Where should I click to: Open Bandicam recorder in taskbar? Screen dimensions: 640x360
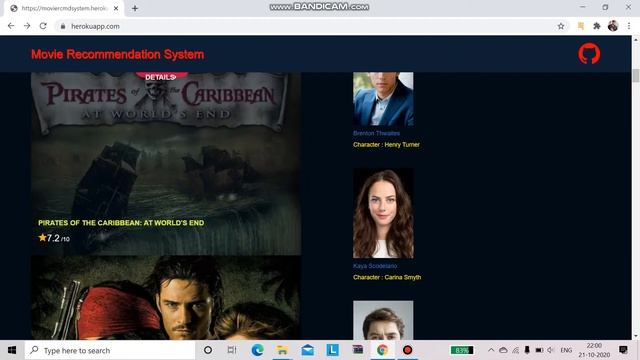tap(407, 350)
